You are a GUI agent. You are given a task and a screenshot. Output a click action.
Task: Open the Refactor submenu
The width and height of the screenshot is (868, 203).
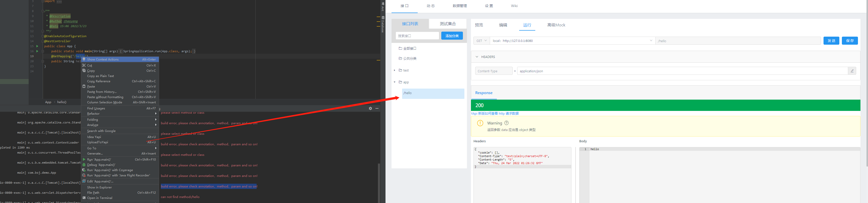[120, 114]
